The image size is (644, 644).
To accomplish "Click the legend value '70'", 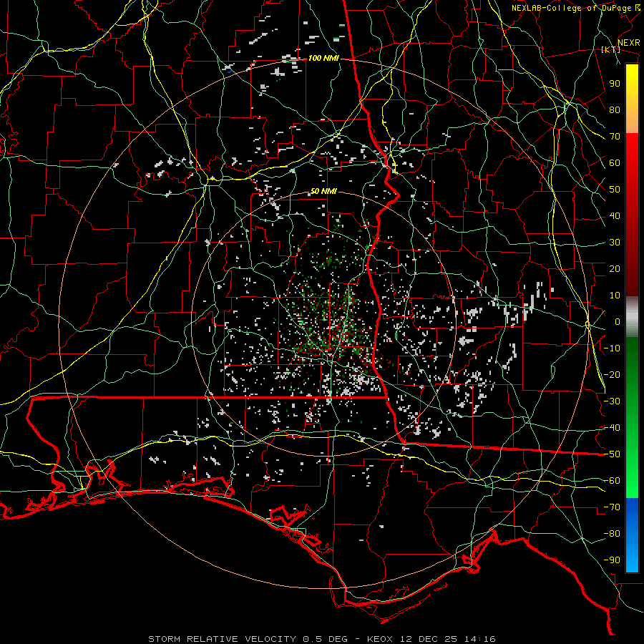I will 615,137.
